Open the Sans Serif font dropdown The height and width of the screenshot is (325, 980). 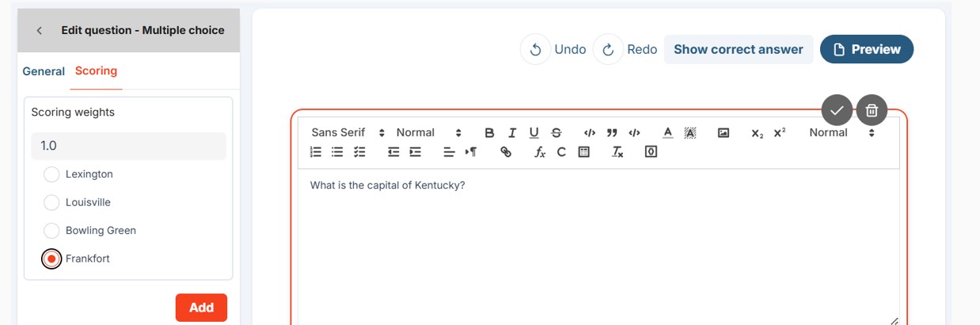(348, 132)
